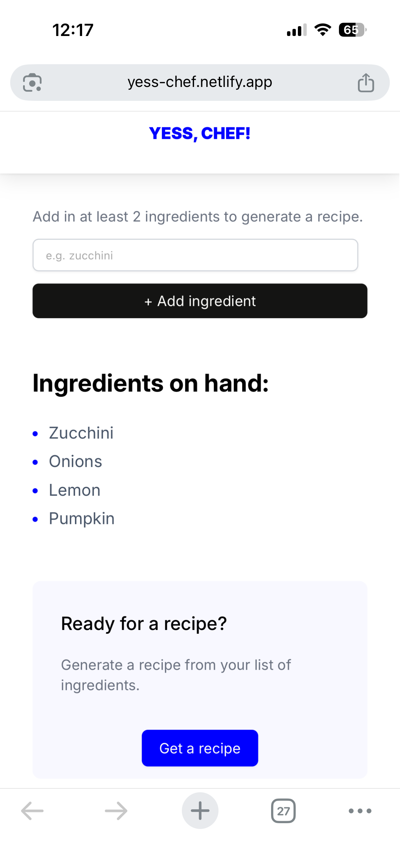This screenshot has height=868, width=400.
Task: Select Zucchini in the ingredients list
Action: click(x=81, y=433)
